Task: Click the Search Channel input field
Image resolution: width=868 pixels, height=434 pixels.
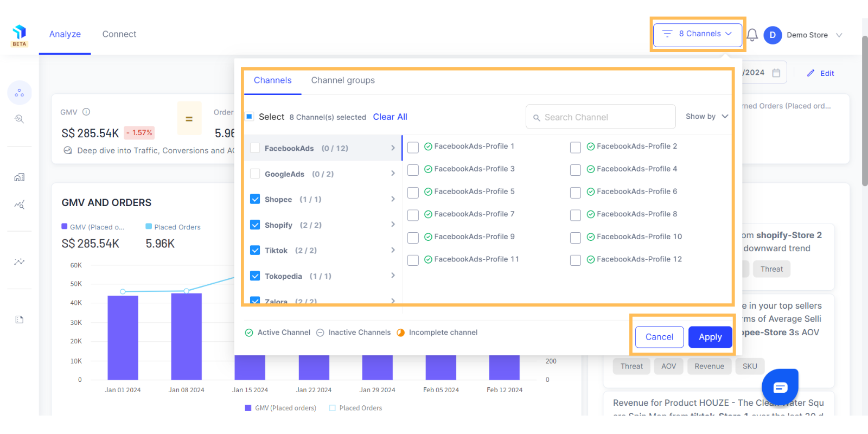Action: tap(601, 117)
